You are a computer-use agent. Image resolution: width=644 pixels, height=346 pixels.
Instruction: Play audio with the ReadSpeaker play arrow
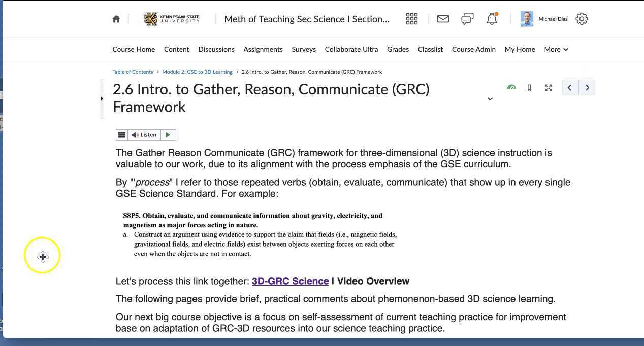click(x=168, y=134)
